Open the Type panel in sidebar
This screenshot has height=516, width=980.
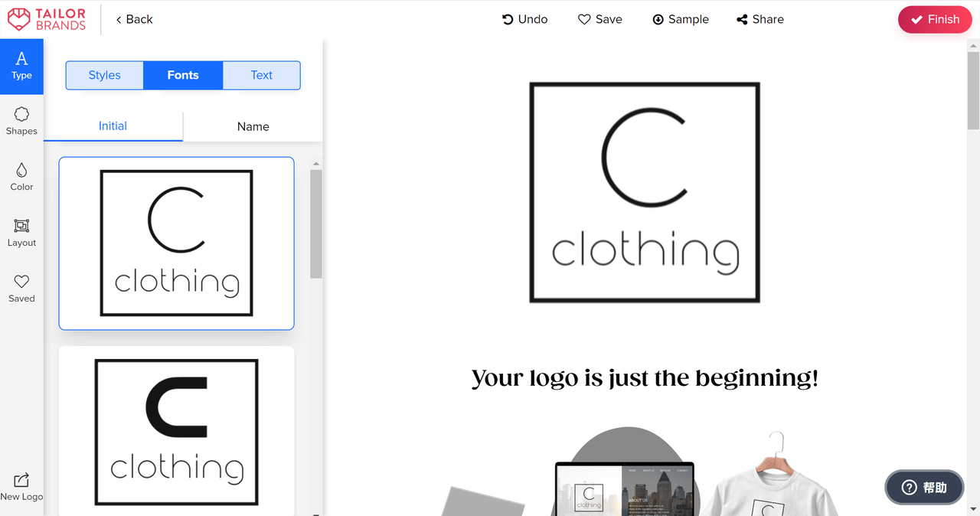21,67
